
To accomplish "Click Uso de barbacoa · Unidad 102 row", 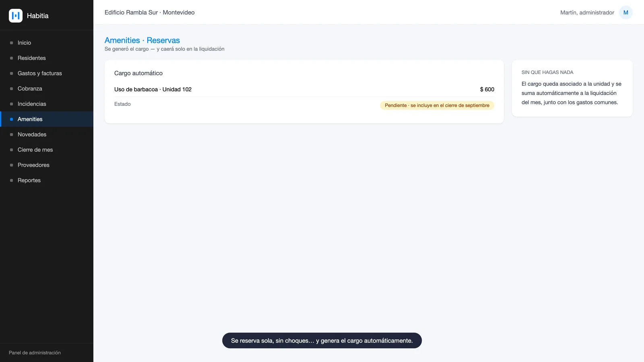I will click(x=304, y=89).
